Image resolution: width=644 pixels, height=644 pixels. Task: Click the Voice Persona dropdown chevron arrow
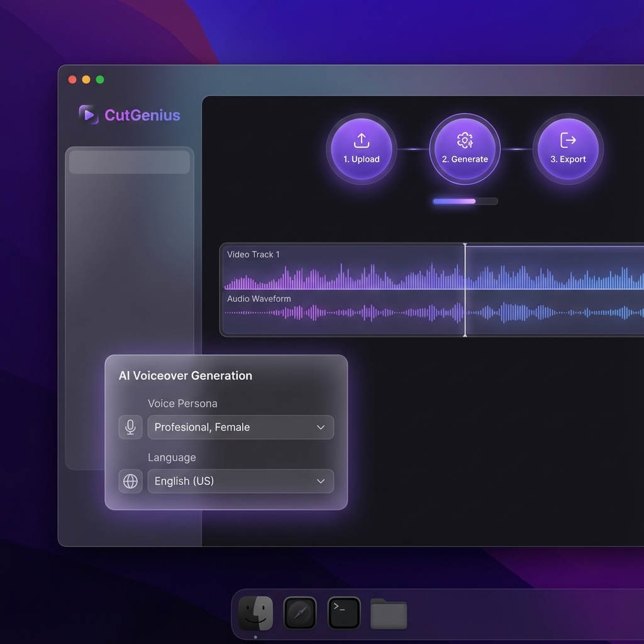click(x=321, y=427)
